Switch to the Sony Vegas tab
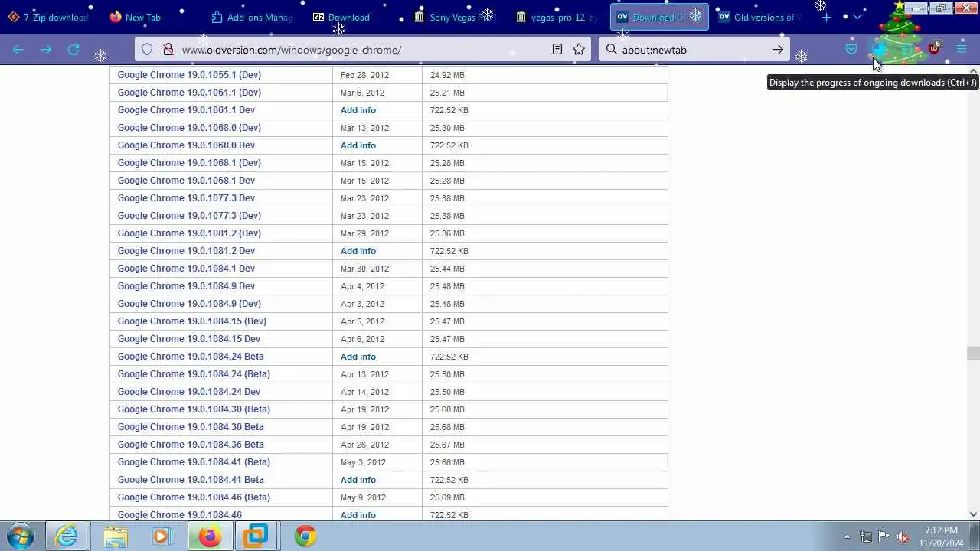This screenshot has height=551, width=980. (455, 17)
